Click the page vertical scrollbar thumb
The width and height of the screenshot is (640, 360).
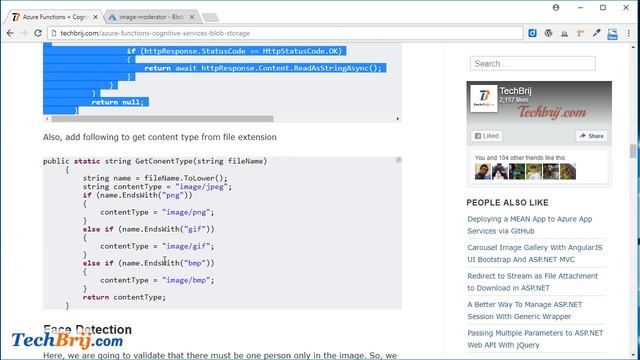(633, 151)
